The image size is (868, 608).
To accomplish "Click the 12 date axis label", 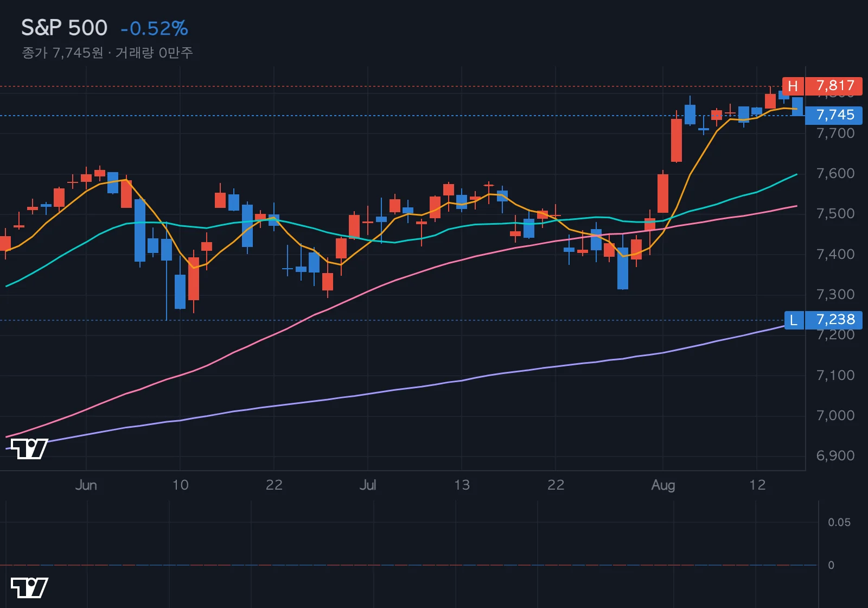I will 757,485.
